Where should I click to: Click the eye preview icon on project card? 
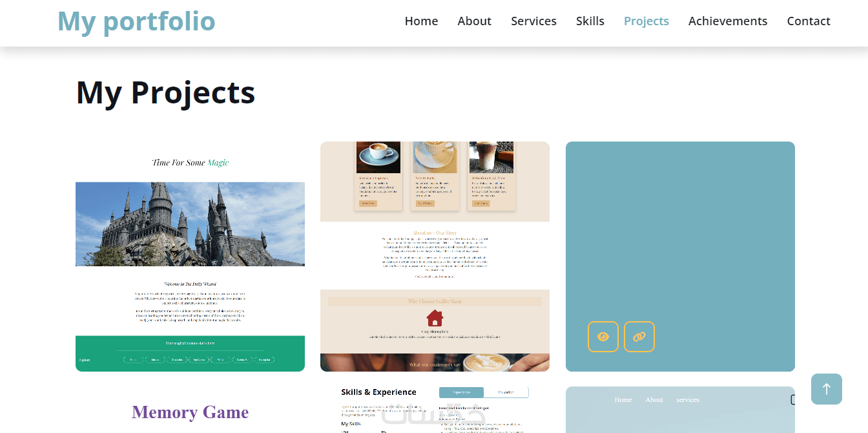[603, 337]
